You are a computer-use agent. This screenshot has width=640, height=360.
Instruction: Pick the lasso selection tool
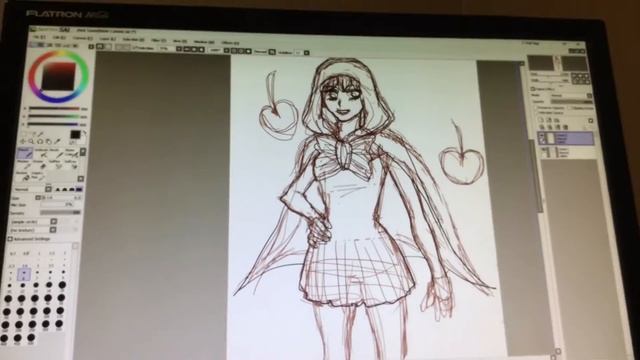point(33,134)
